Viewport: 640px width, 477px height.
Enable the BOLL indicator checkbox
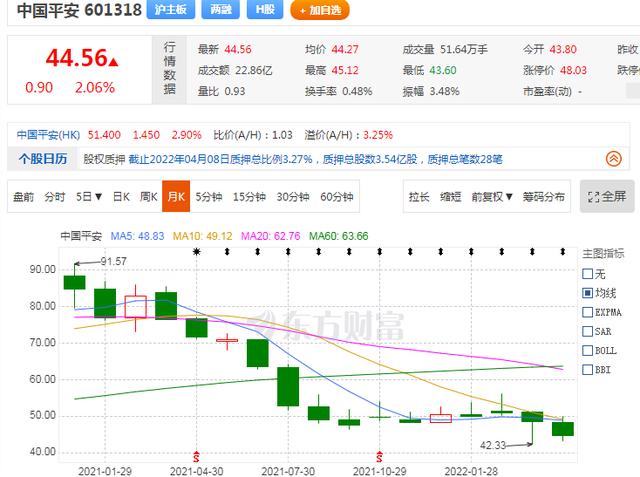coord(587,351)
